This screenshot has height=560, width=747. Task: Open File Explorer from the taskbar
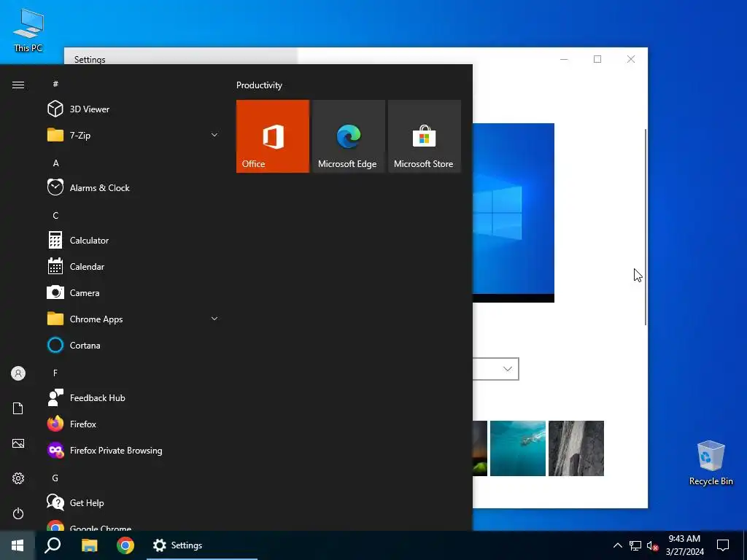pos(90,545)
